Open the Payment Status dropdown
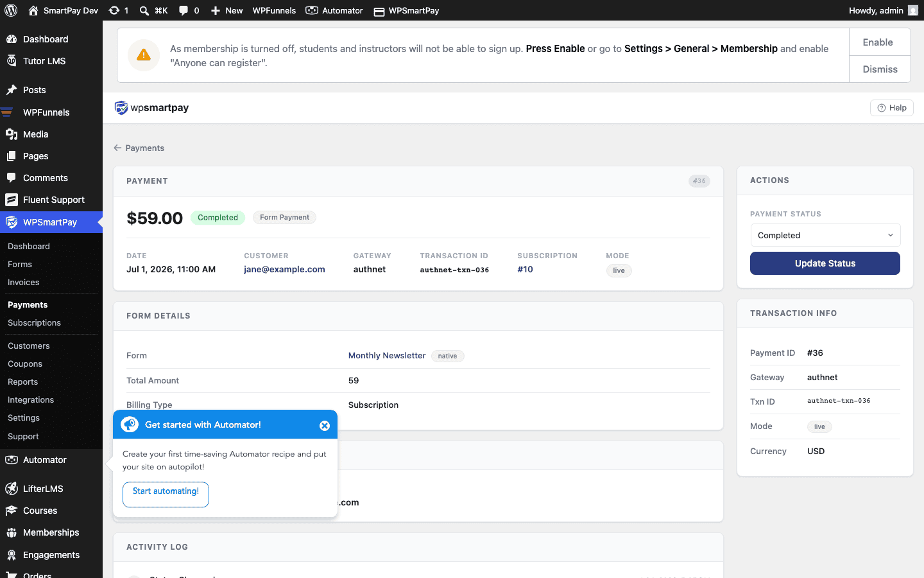The width and height of the screenshot is (924, 578). 825,235
